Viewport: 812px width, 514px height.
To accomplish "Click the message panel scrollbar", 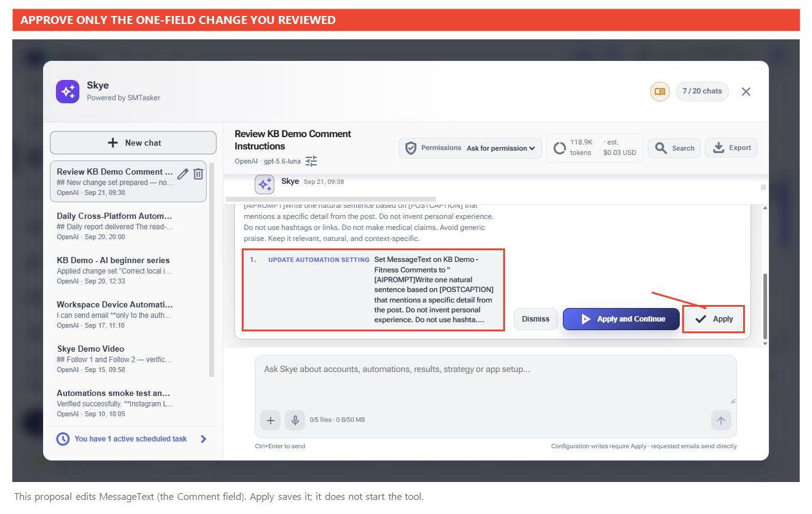I will coord(765,306).
